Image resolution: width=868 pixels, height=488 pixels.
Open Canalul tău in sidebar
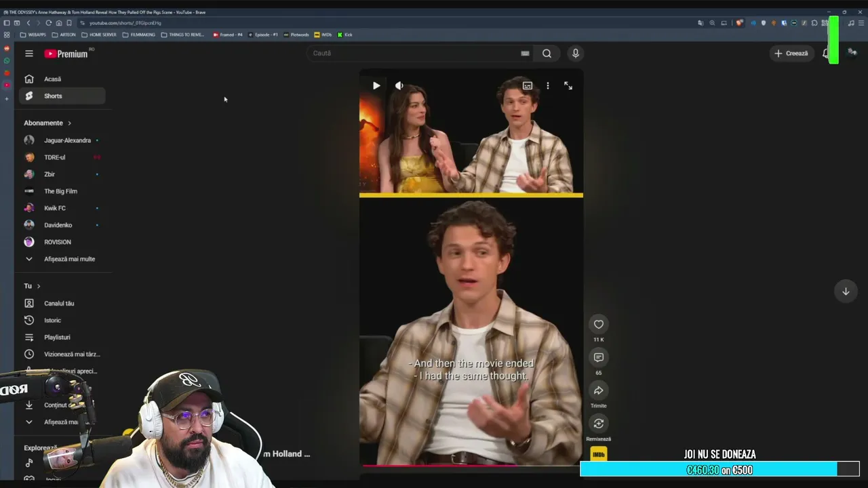pos(62,304)
